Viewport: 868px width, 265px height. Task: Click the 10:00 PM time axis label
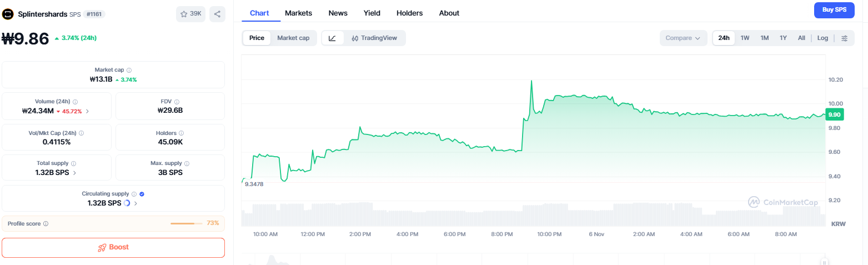point(549,234)
